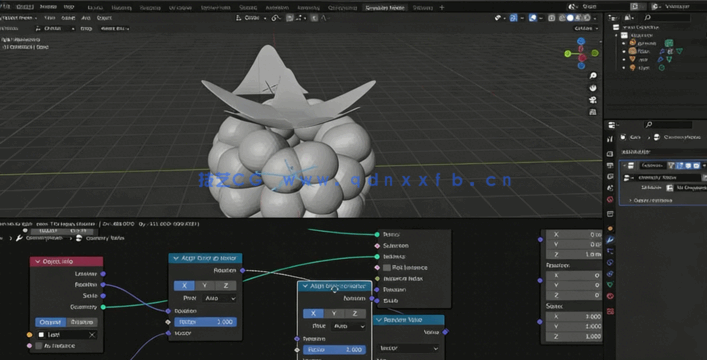
Task: Toggle proportional editing icon
Action: click(314, 18)
